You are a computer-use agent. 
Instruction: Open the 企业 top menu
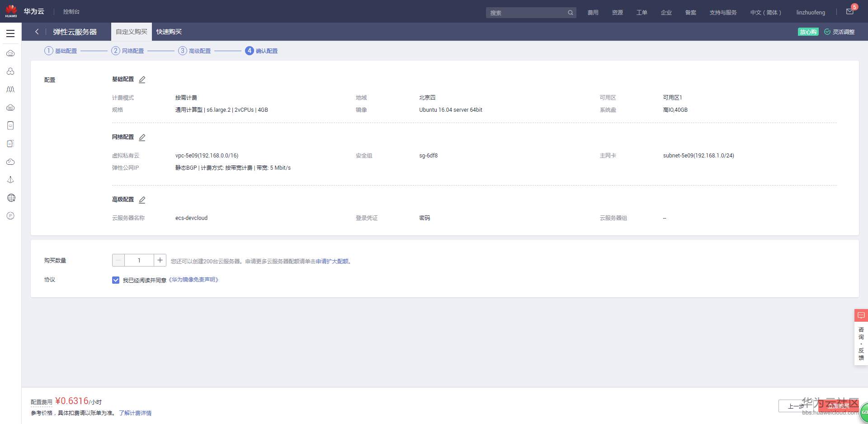coord(666,13)
